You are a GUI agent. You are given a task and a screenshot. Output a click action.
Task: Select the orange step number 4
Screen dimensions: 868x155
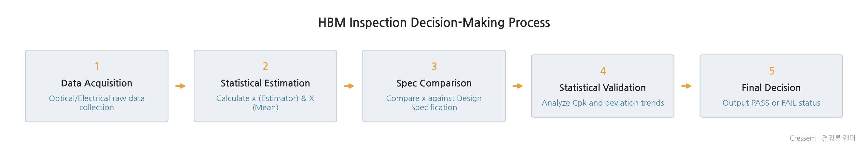(x=603, y=71)
